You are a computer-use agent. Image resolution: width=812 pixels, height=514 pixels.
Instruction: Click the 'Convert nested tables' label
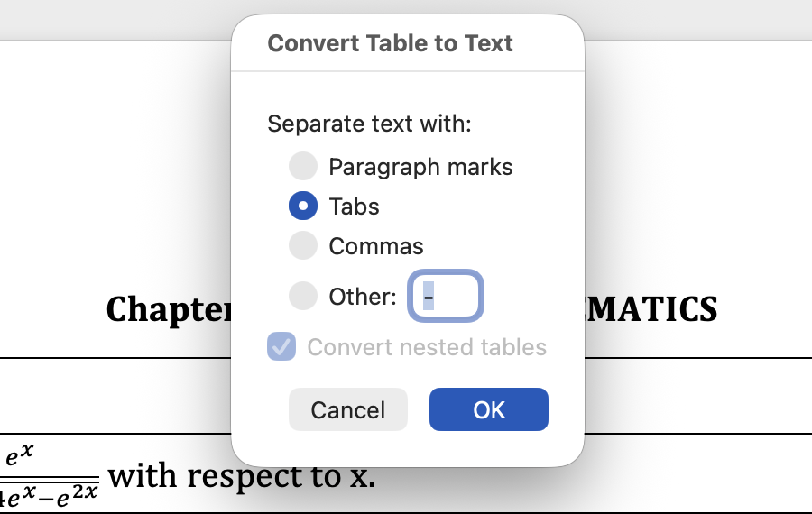click(x=427, y=347)
